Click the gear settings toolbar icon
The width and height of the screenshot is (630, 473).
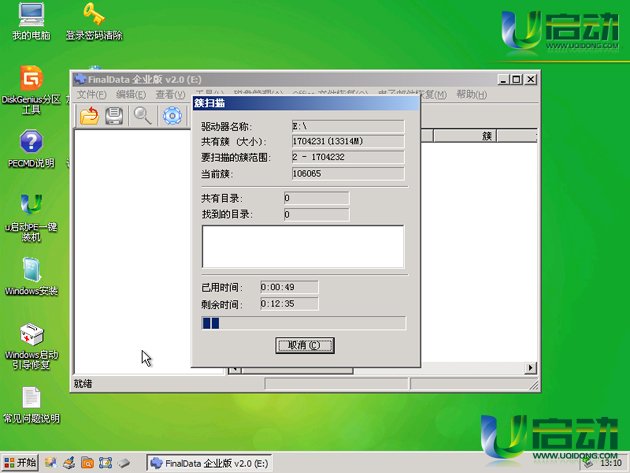click(x=172, y=115)
